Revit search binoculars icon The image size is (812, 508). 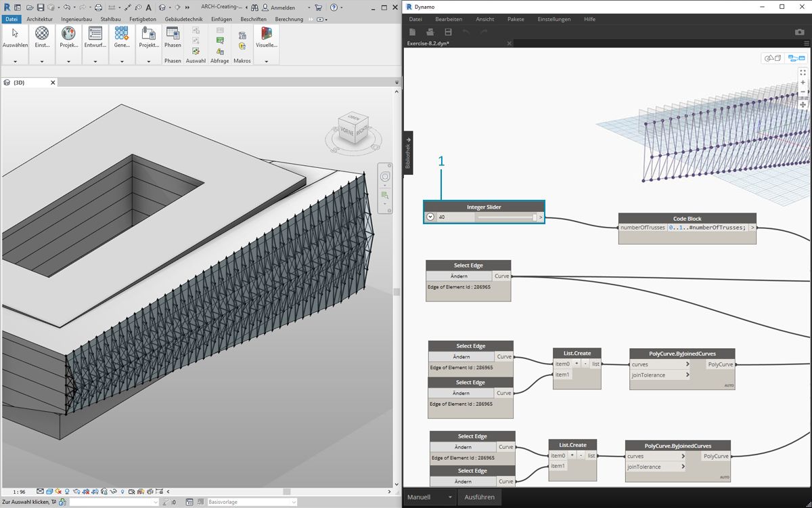click(x=255, y=7)
